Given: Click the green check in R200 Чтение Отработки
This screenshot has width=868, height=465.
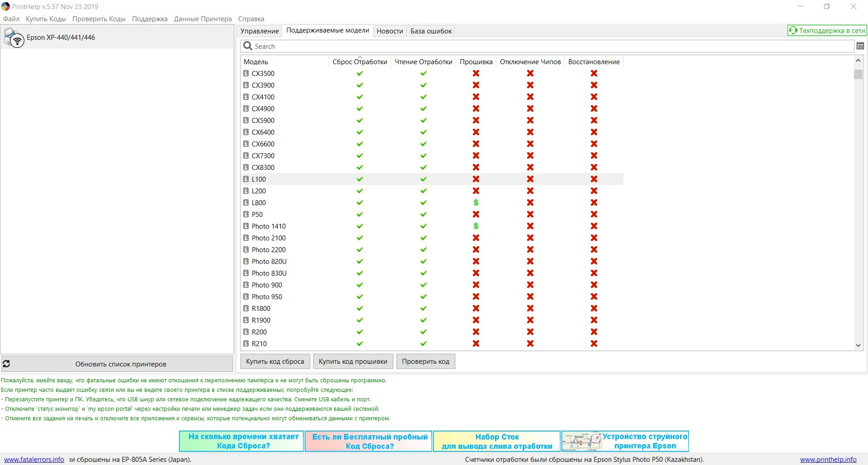Looking at the screenshot, I should [x=424, y=332].
